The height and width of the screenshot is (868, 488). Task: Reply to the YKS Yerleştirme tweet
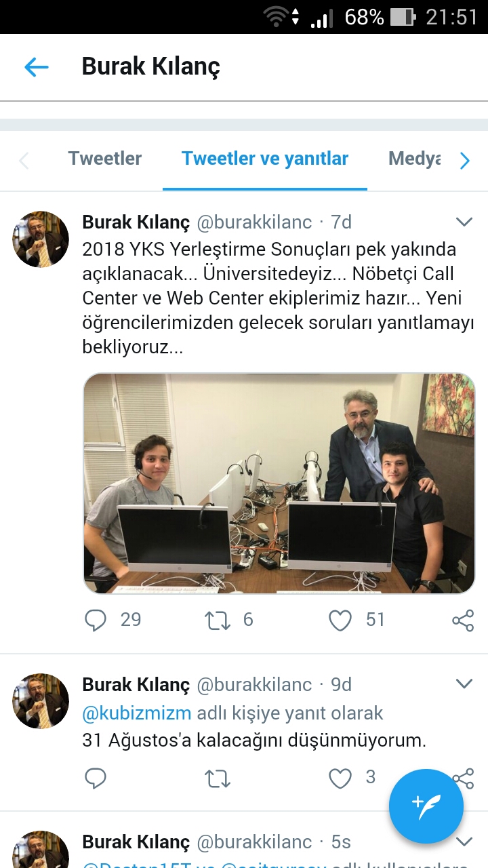[96, 620]
